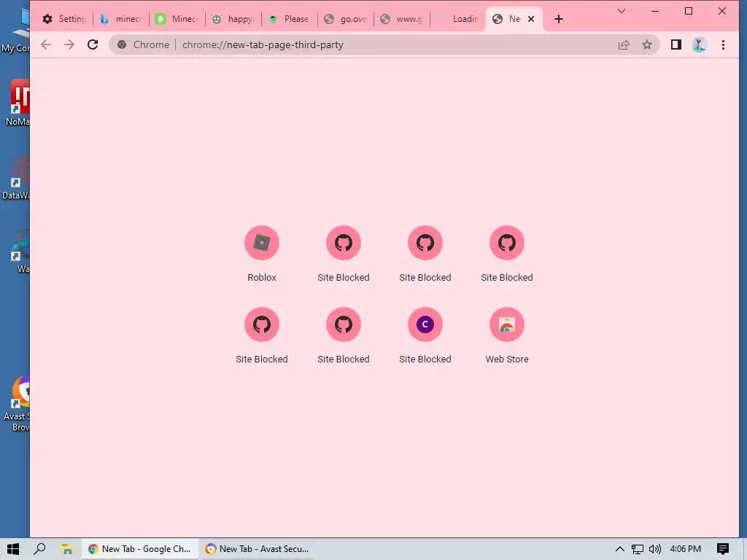747x560 pixels.
Task: Click the Web Store shortcut label
Action: point(506,359)
